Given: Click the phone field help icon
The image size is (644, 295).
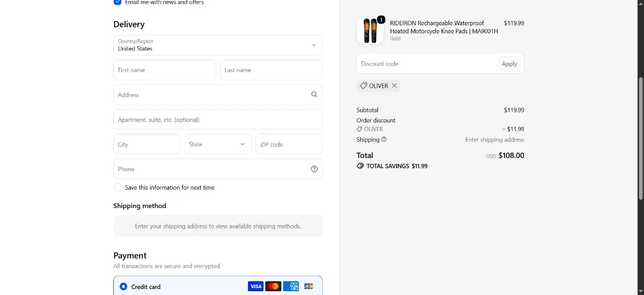Looking at the screenshot, I should [x=314, y=169].
